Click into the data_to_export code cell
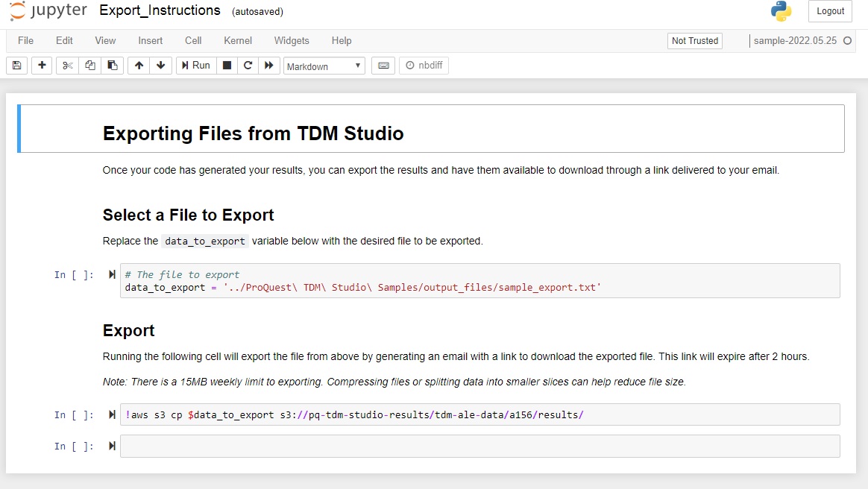868x489 pixels. pos(480,281)
